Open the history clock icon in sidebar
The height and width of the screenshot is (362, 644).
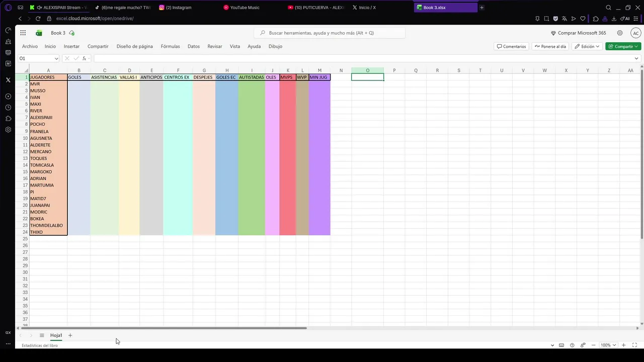[x=8, y=108]
